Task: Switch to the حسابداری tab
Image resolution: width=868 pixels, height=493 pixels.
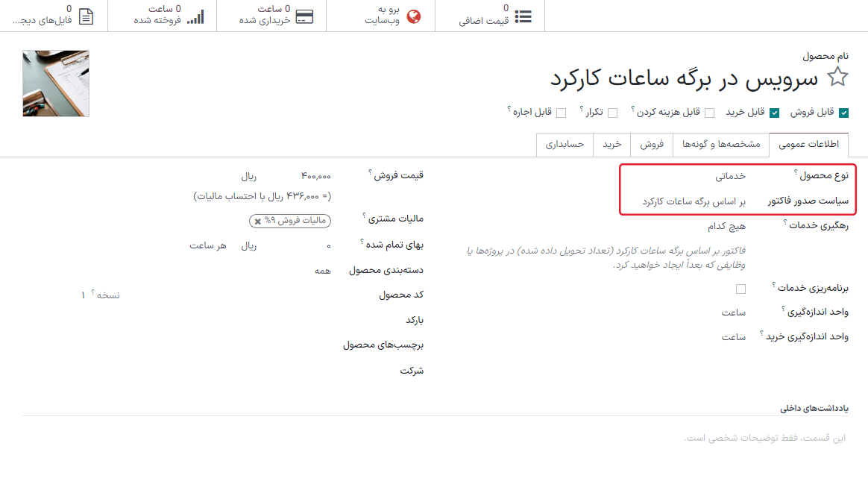Action: point(564,144)
